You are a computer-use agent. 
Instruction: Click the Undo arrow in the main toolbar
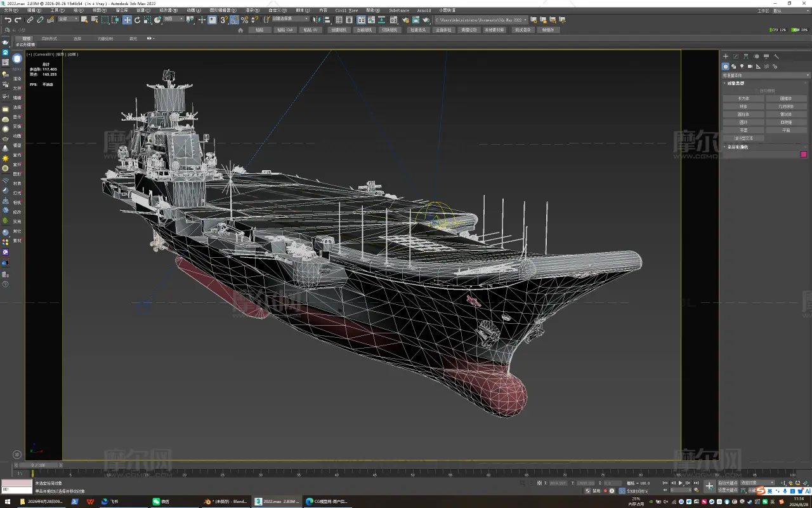pos(8,20)
